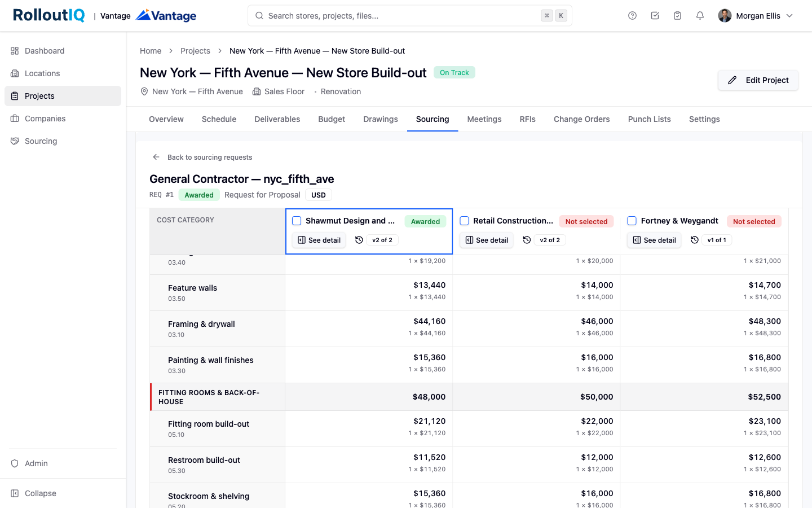Screen dimensions: 812x508
Task: Click the Edit Project button
Action: click(758, 80)
